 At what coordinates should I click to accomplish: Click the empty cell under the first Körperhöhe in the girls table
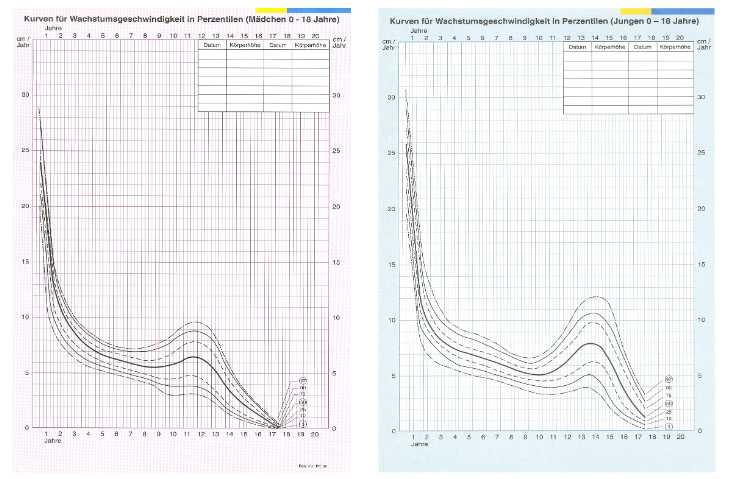244,56
